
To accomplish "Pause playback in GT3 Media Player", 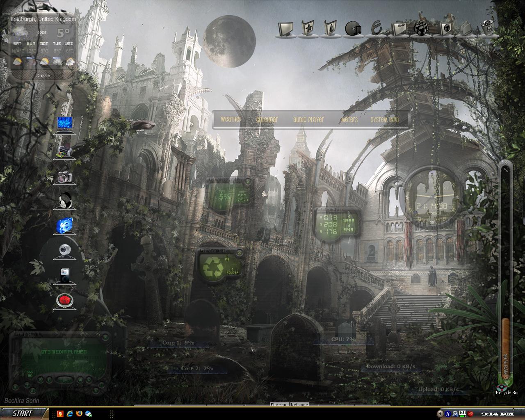I will pyautogui.click(x=49, y=380).
